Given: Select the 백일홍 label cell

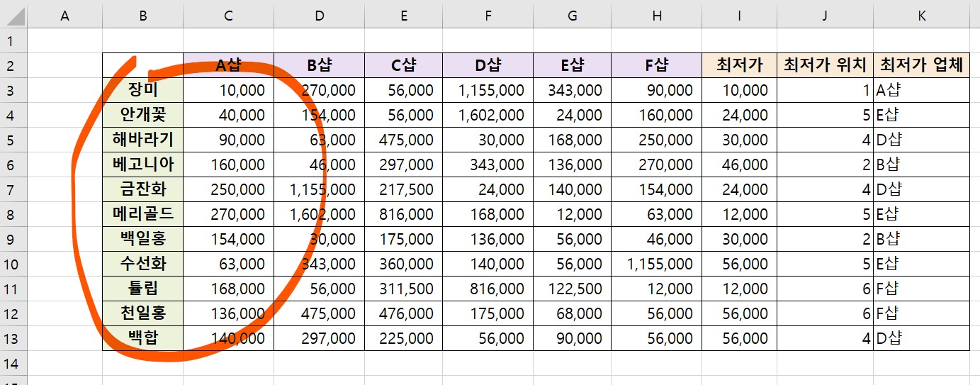Looking at the screenshot, I should point(142,239).
